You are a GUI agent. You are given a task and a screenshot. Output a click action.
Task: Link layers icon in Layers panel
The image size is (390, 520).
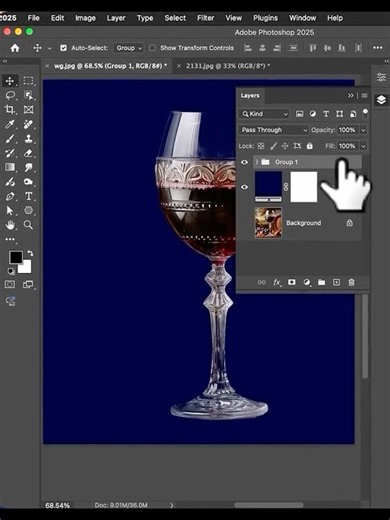pyautogui.click(x=261, y=282)
